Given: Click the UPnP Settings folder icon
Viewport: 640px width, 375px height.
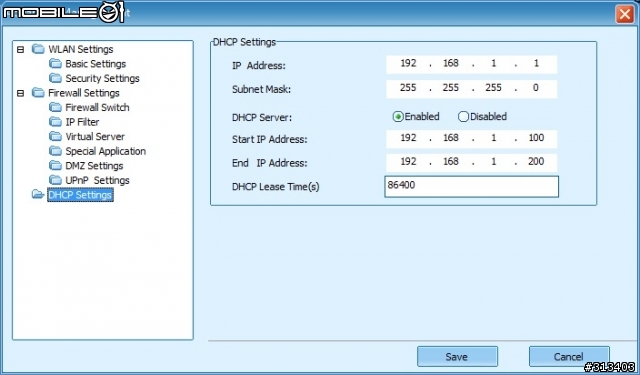Looking at the screenshot, I should click(x=55, y=180).
